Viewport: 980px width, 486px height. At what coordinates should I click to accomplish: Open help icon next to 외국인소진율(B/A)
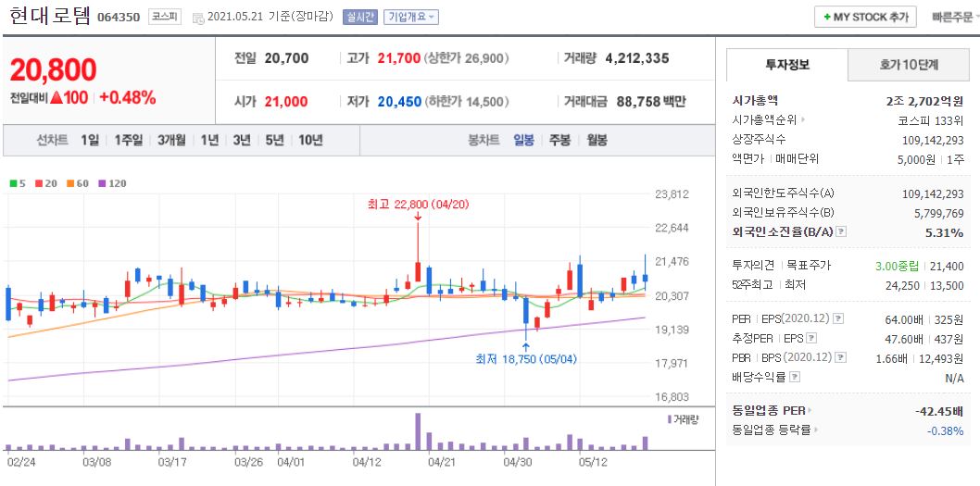(x=842, y=231)
